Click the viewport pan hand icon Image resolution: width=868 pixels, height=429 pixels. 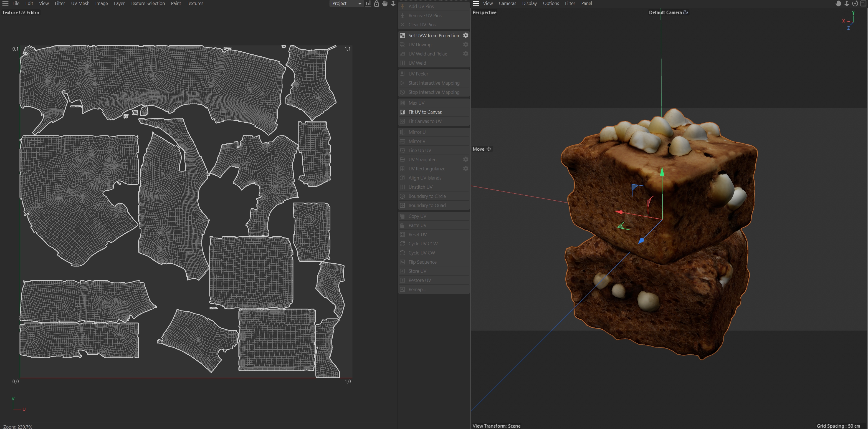[x=838, y=3]
